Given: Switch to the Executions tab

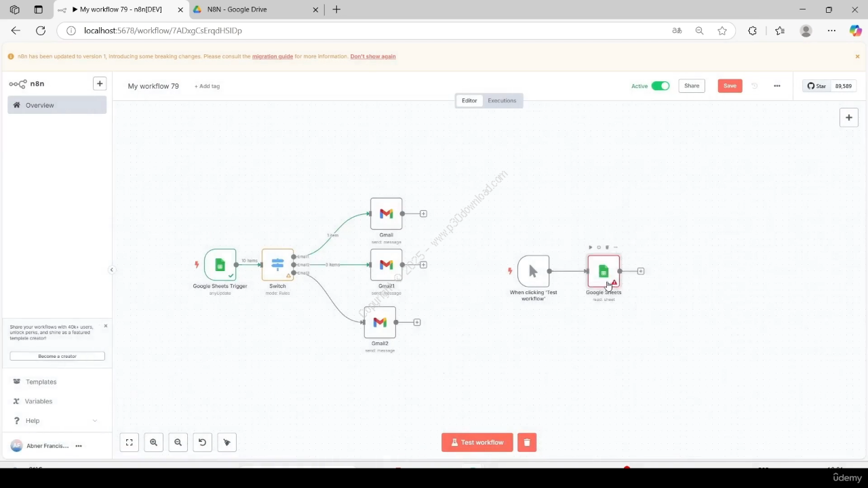Looking at the screenshot, I should click(x=502, y=100).
